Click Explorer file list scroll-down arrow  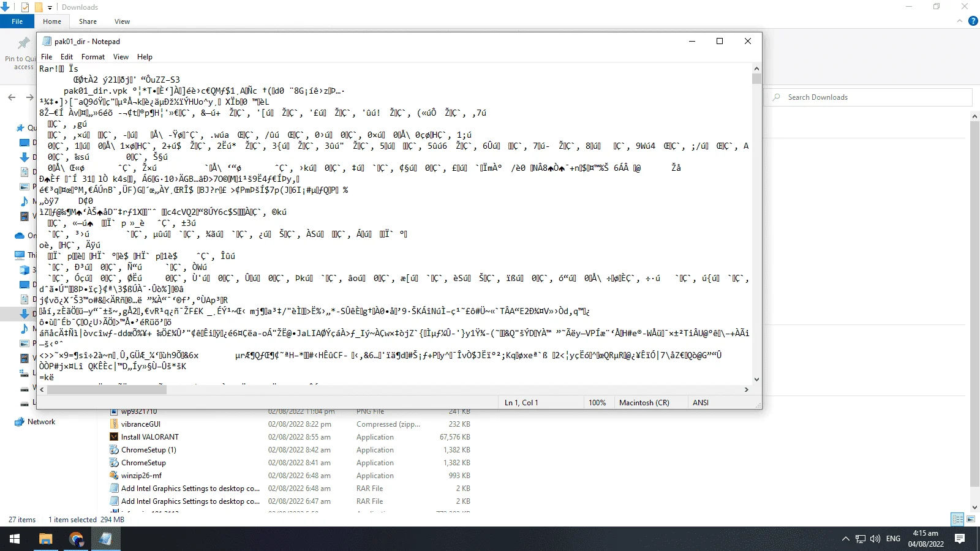click(x=974, y=508)
